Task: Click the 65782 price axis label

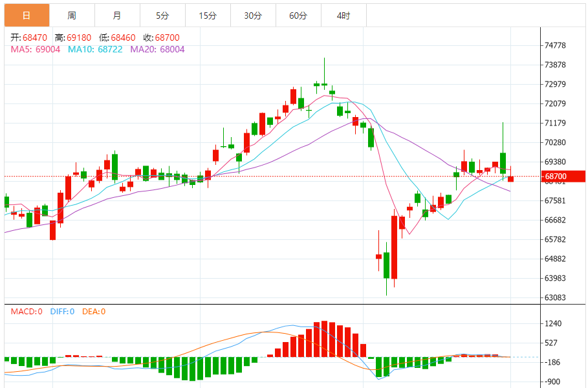Action: [x=555, y=239]
